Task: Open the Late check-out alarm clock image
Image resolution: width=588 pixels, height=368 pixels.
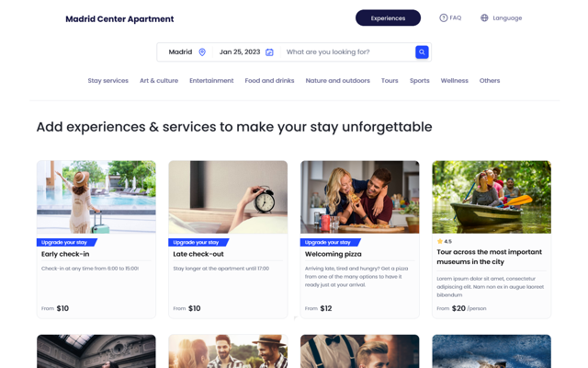Action: pos(228,197)
